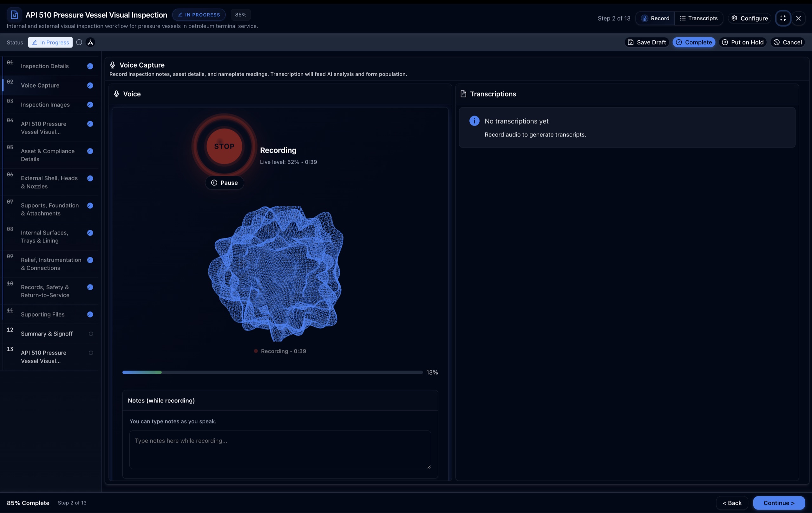Switch to the Transcripts tab
The image size is (812, 513).
tap(698, 18)
